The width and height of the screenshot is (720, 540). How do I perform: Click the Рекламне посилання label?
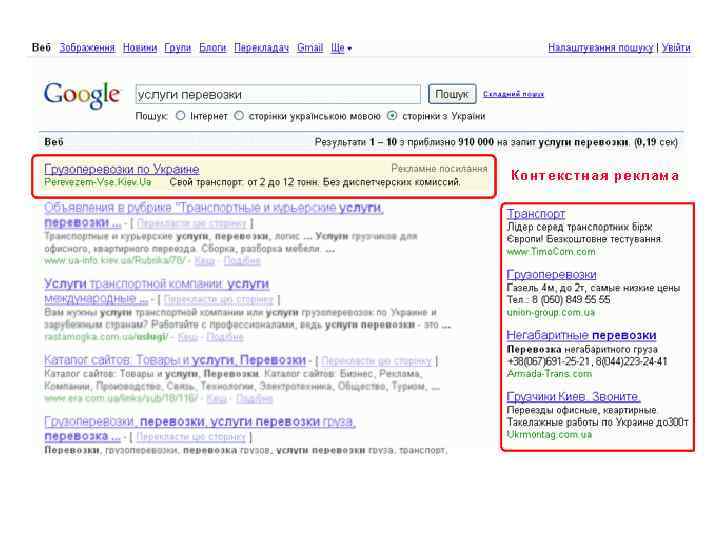pos(439,169)
